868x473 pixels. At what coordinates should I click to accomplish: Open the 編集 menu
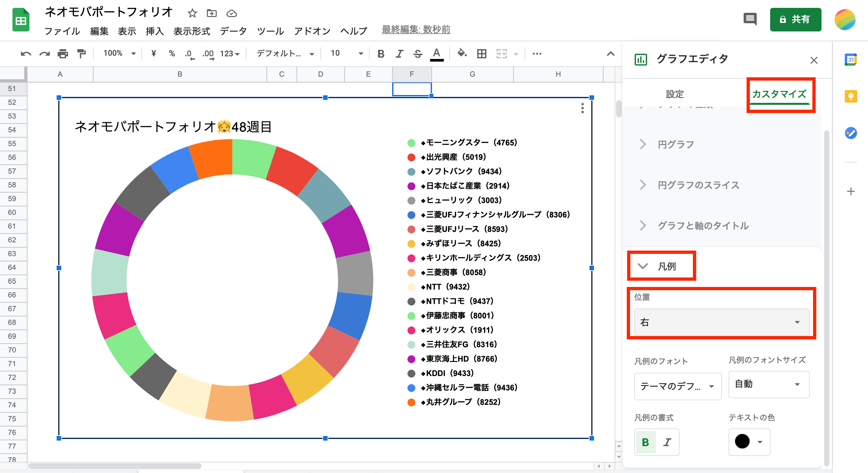(99, 31)
